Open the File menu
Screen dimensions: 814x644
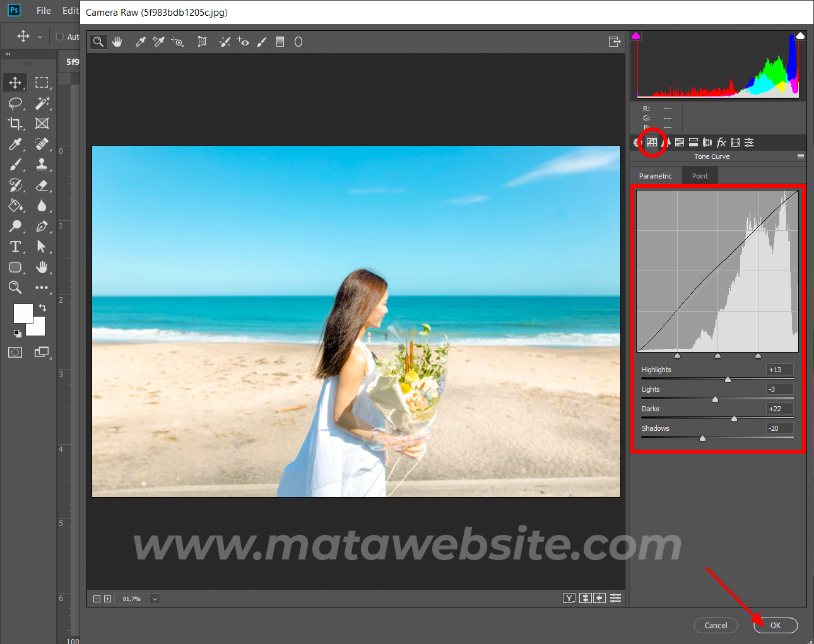44,11
